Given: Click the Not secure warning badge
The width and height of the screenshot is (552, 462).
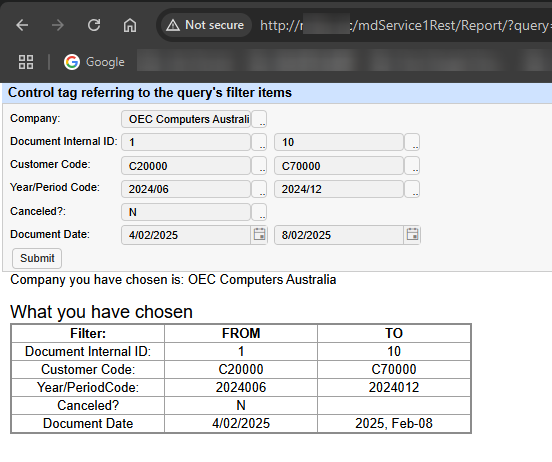Looking at the screenshot, I should pyautogui.click(x=206, y=25).
